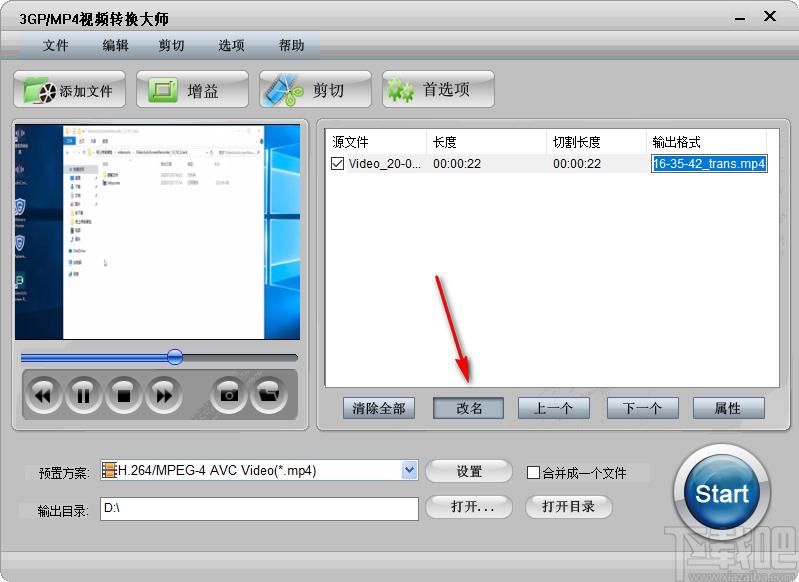This screenshot has width=799, height=582.
Task: Click the 下一个 button
Action: click(643, 408)
